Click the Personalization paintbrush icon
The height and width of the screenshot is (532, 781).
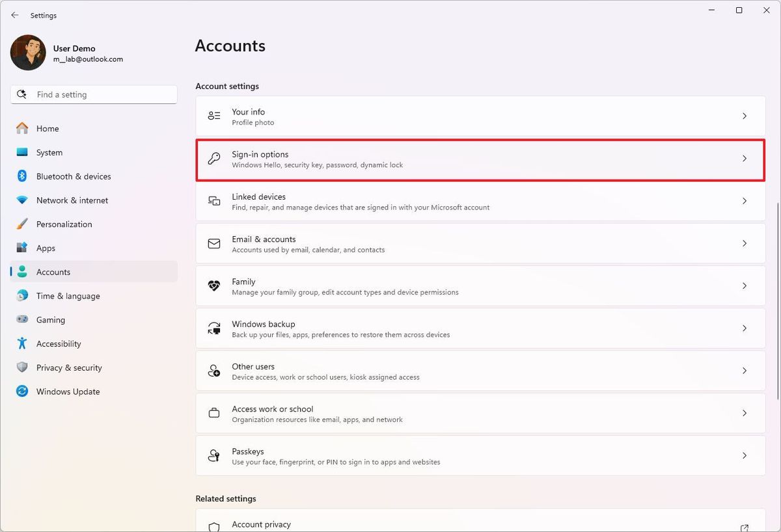point(22,224)
